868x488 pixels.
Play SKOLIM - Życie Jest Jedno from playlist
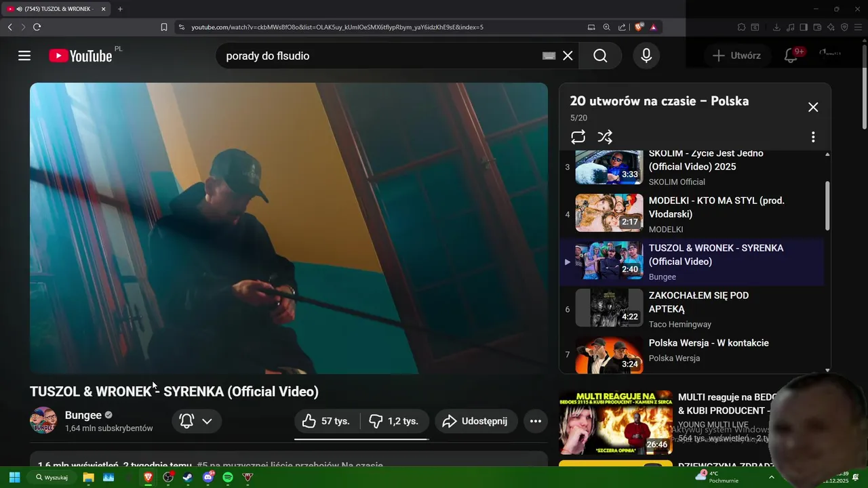(692, 167)
